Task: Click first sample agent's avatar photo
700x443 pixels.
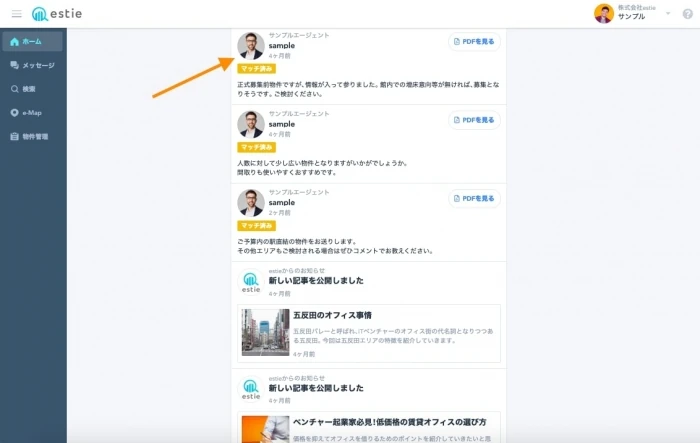Action: pyautogui.click(x=251, y=46)
